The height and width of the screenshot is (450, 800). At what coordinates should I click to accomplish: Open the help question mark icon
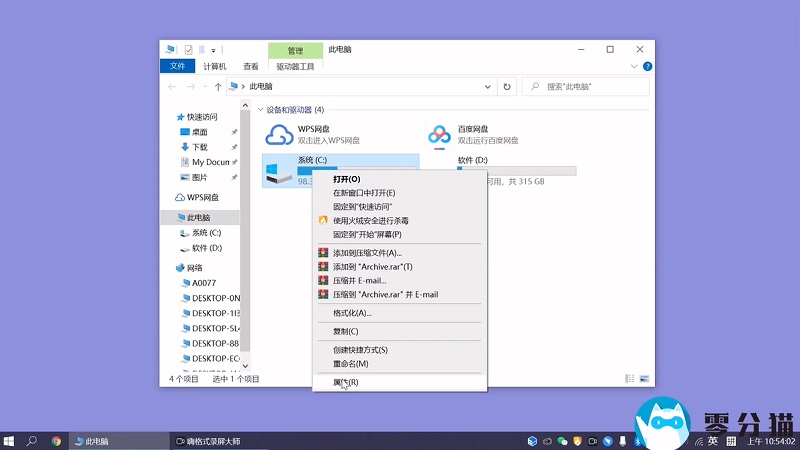647,67
